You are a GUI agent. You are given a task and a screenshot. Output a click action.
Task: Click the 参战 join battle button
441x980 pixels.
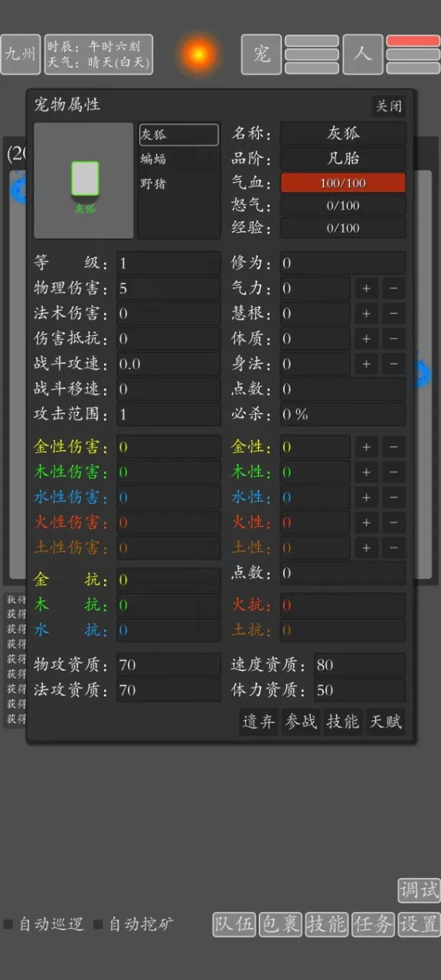[x=301, y=722]
